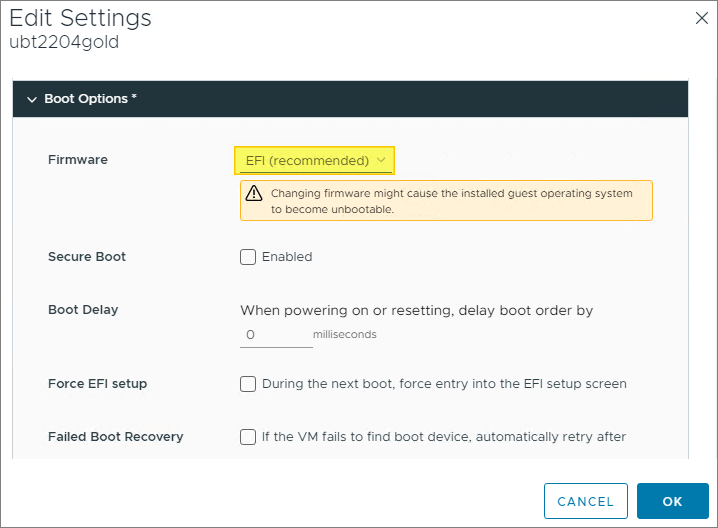This screenshot has height=528, width=718.
Task: Select the firmware warning message text
Action: click(451, 201)
